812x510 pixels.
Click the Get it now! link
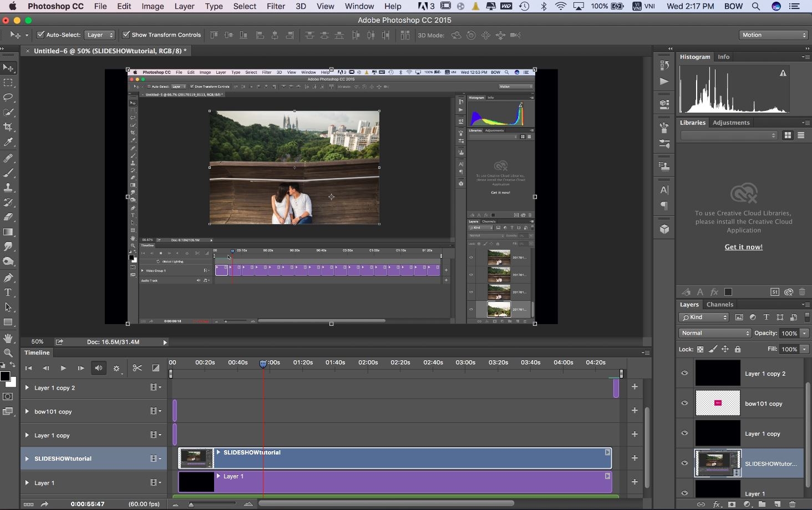[x=744, y=247]
